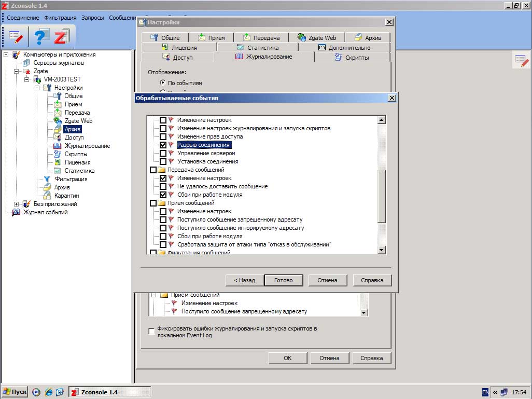Click the edit-list icon at right edge
532x399 pixels.
pos(522,61)
